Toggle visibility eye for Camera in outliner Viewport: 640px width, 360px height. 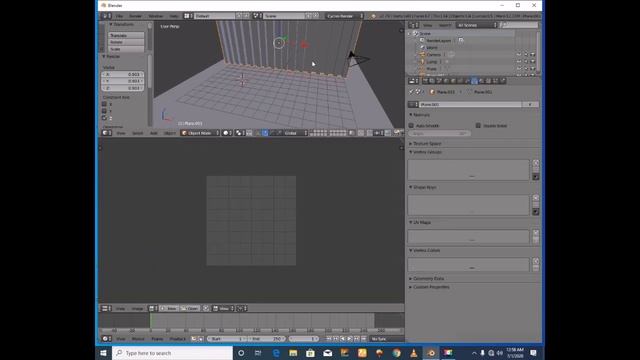pyautogui.click(x=519, y=54)
